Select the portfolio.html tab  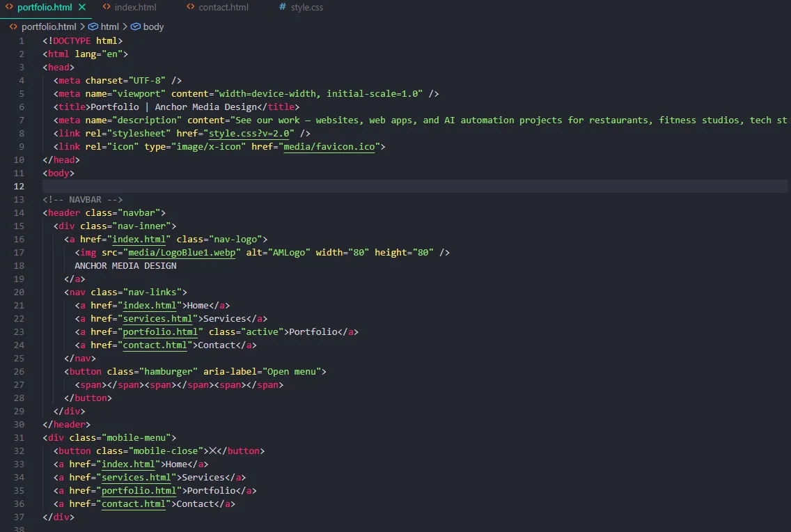coord(45,7)
